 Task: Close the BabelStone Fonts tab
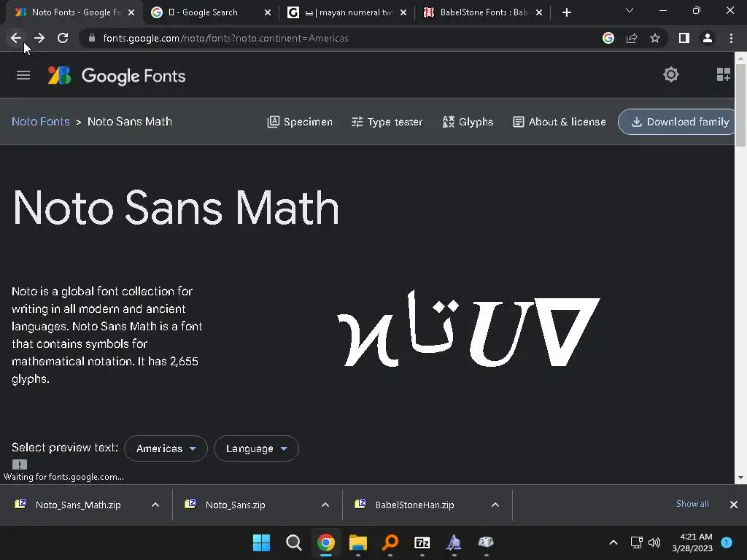539,12
